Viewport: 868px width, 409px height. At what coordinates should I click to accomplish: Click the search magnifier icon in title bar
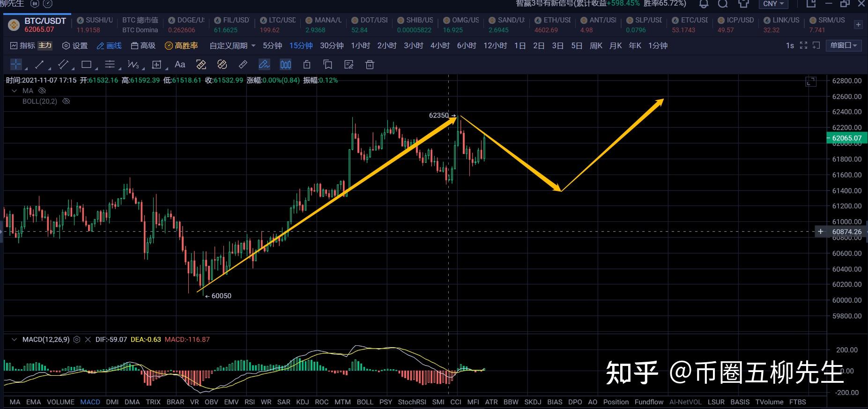[x=723, y=4]
